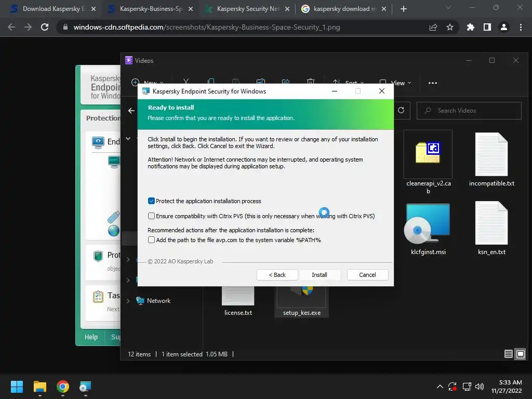Switch to Kaspersky Security Net tab
This screenshot has width=532, height=399.
(248, 9)
